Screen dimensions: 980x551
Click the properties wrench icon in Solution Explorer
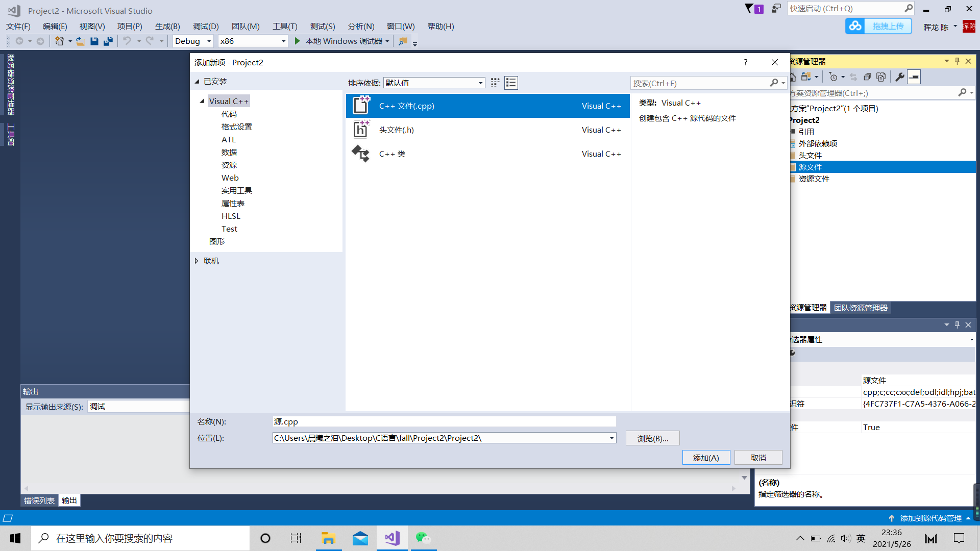pyautogui.click(x=899, y=77)
